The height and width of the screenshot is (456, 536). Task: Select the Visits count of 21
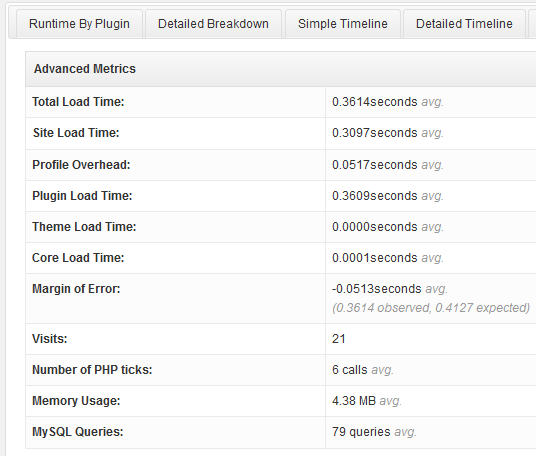[339, 339]
